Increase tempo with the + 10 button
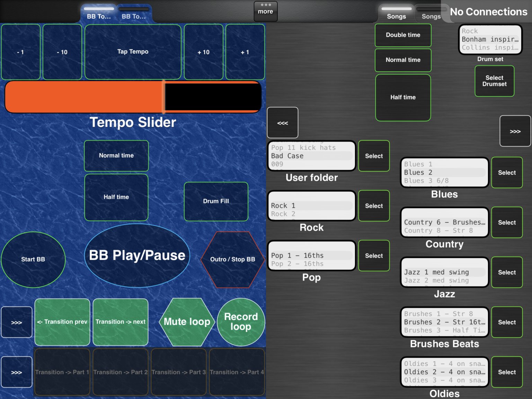 tap(204, 52)
